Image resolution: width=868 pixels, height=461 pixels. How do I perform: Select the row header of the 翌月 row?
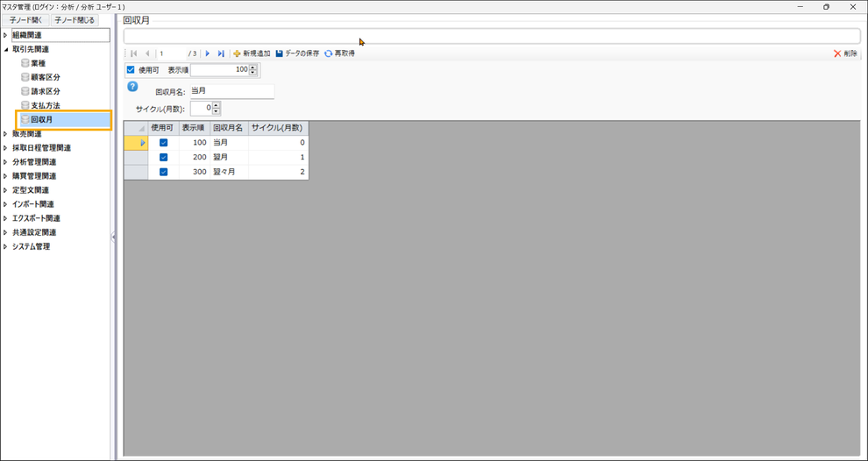coord(136,157)
